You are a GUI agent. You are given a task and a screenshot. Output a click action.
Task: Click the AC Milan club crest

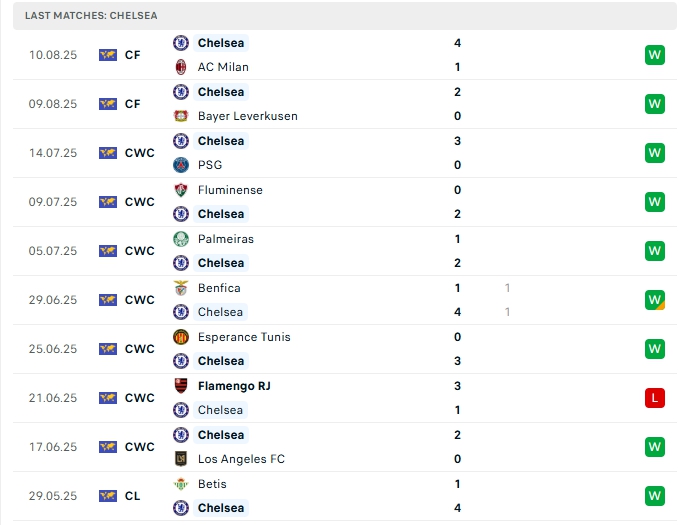click(x=181, y=67)
